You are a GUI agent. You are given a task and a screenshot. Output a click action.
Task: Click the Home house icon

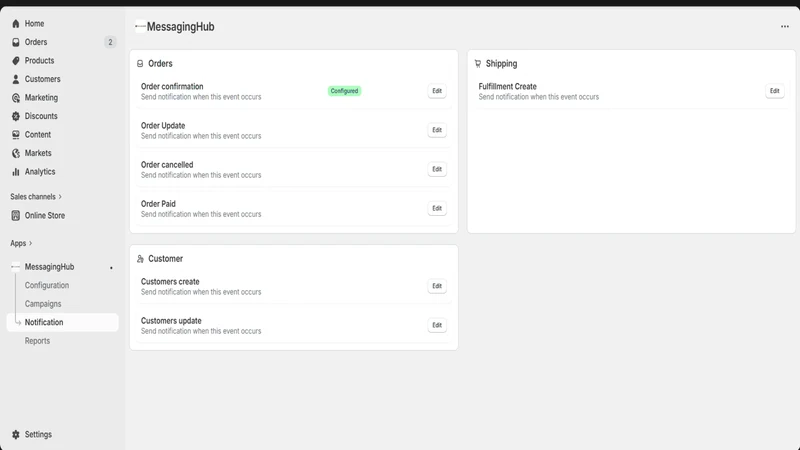16,23
